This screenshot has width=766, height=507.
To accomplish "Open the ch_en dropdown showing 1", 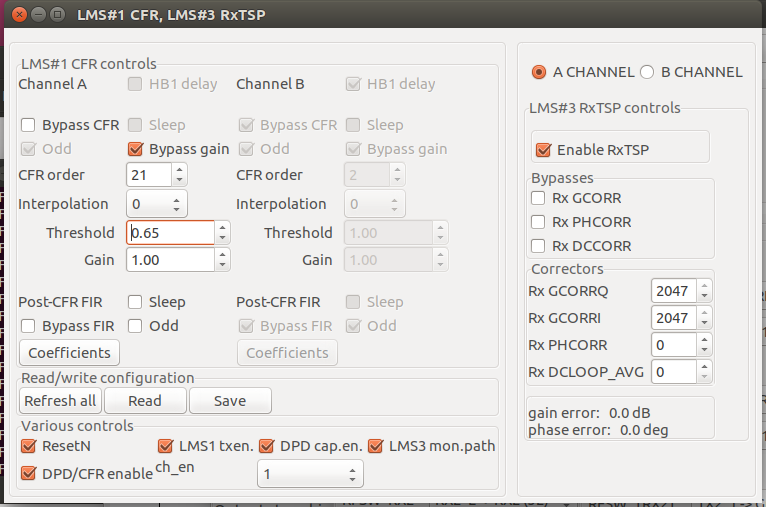I will pyautogui.click(x=310, y=474).
